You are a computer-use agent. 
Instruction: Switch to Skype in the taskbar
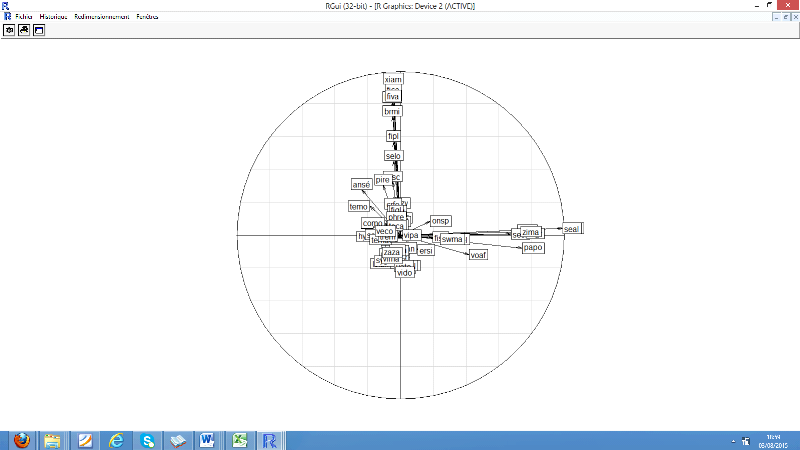pos(147,440)
